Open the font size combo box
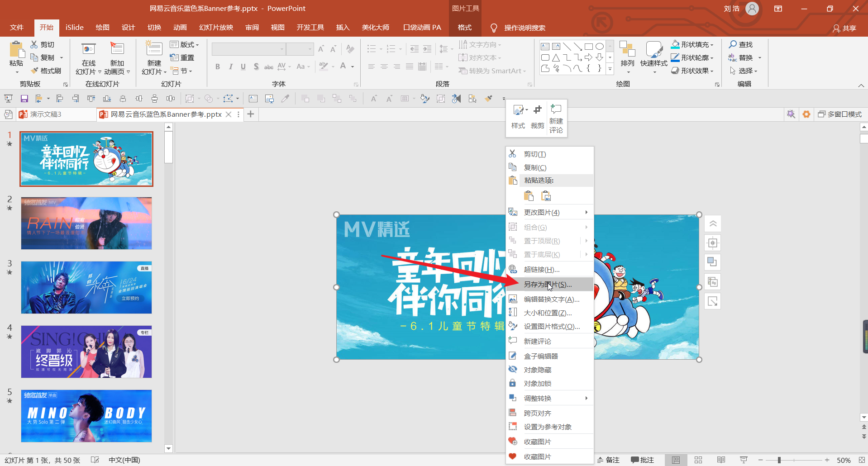 [300, 49]
